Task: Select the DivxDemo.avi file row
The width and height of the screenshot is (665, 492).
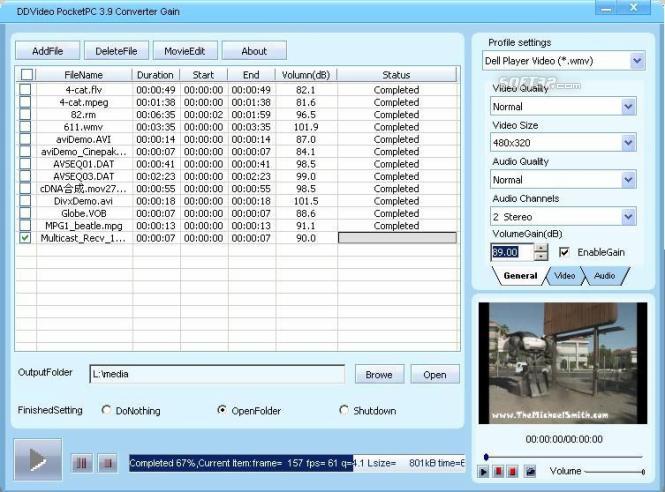Action: click(238, 201)
